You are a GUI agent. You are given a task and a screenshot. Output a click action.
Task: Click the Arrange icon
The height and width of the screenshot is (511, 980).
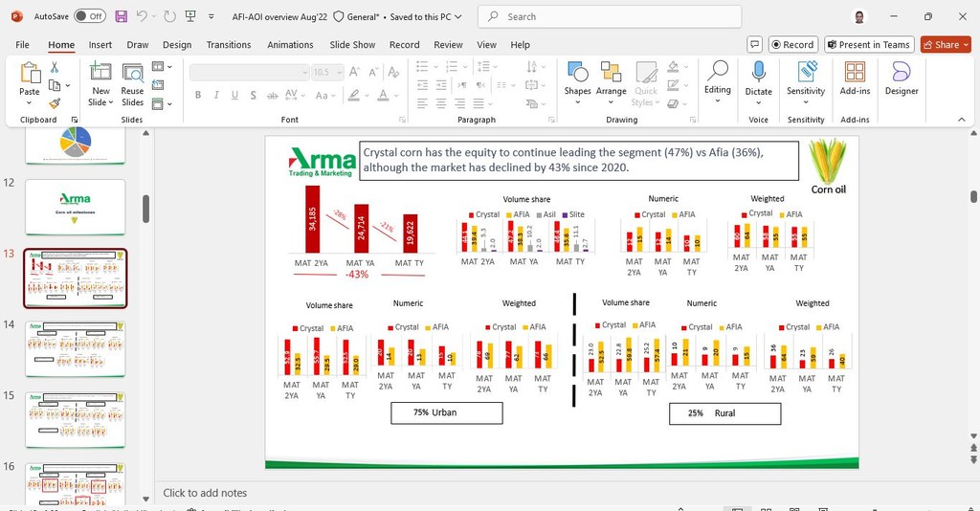pos(611,73)
